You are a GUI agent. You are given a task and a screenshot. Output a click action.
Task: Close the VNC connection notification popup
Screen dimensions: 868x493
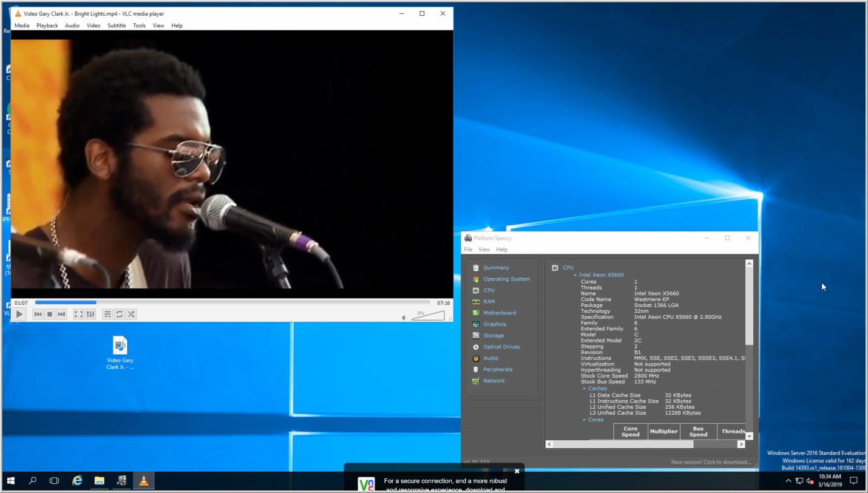pos(517,471)
